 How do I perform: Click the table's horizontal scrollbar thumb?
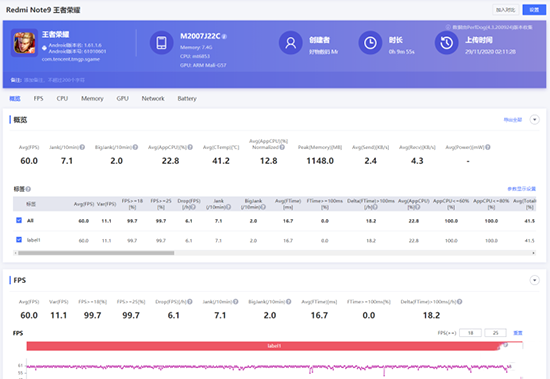point(96,253)
